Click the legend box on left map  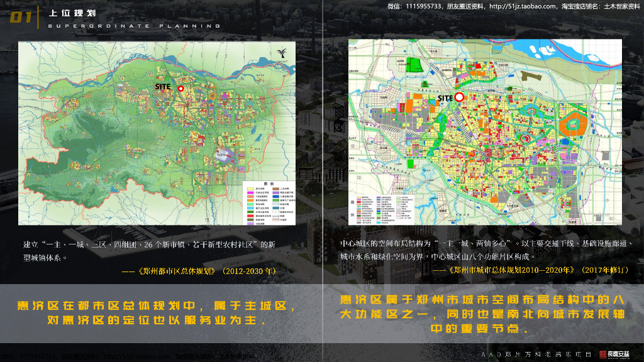pos(269,203)
